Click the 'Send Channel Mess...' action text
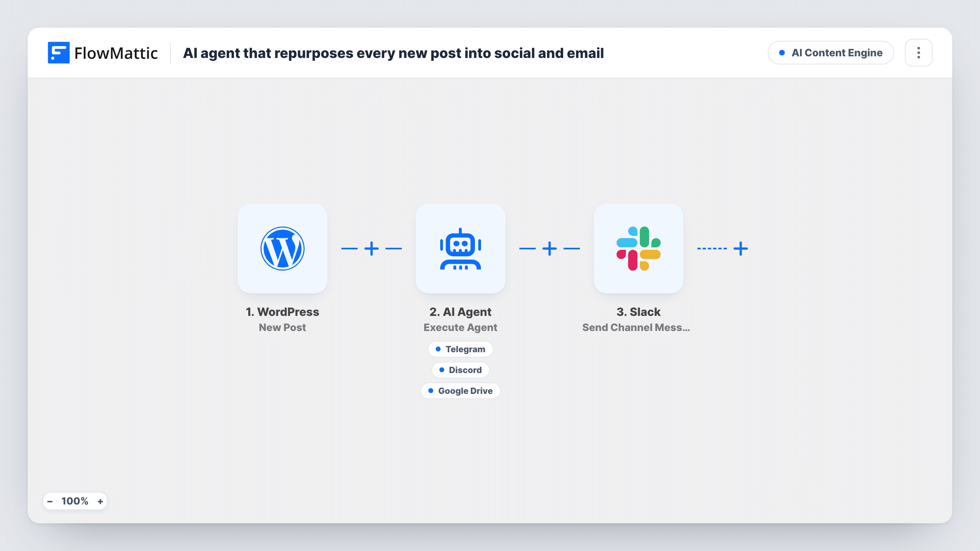 [x=636, y=327]
